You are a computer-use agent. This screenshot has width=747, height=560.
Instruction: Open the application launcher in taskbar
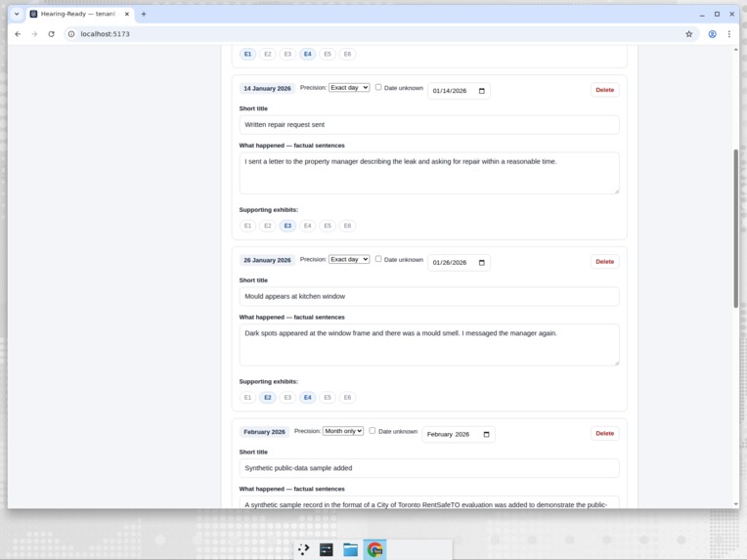point(303,549)
